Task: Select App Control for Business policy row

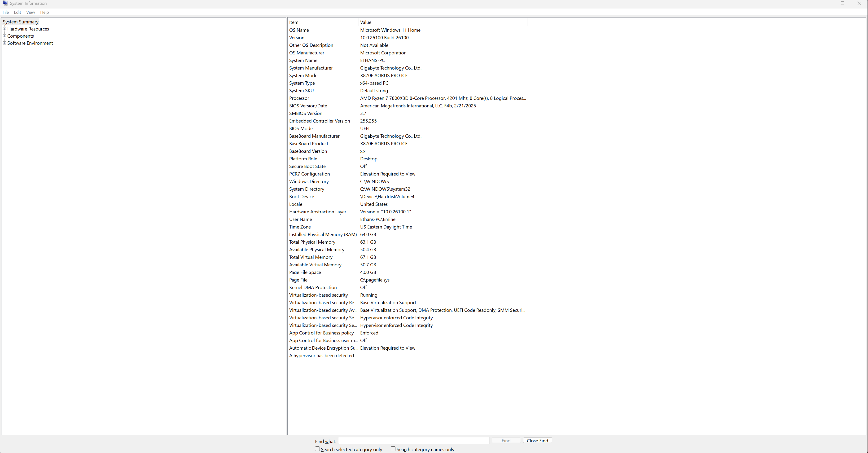Action: pos(407,333)
